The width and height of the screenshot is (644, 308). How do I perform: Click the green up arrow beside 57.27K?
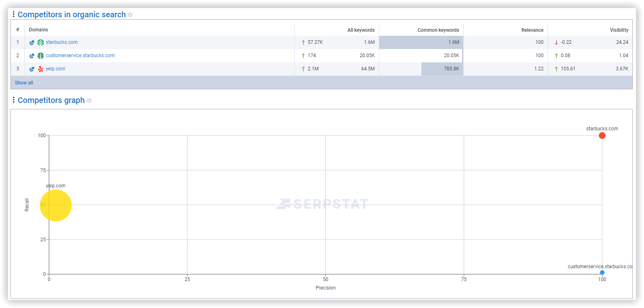click(x=303, y=42)
